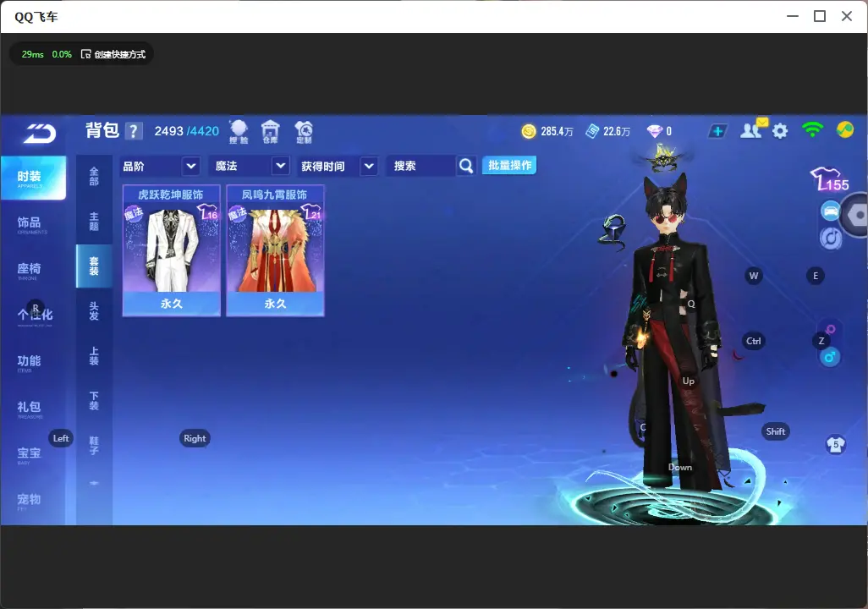Select the 时装 apparel tab

tap(33, 178)
